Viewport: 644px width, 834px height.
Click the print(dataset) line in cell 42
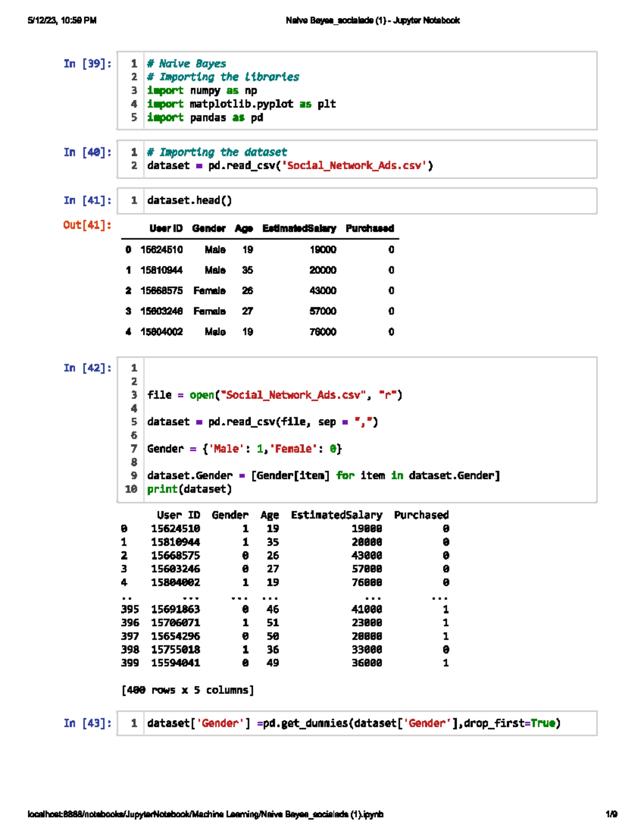point(189,489)
